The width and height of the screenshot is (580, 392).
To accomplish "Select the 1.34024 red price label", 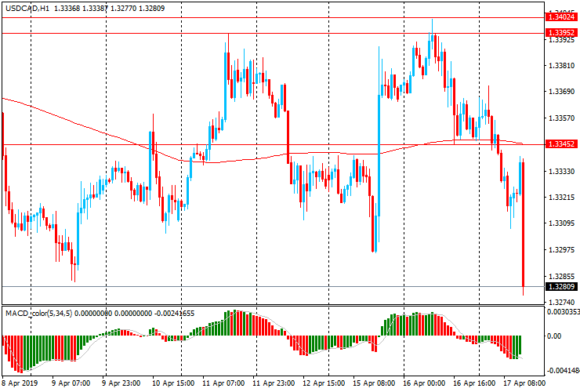I will coord(561,17).
